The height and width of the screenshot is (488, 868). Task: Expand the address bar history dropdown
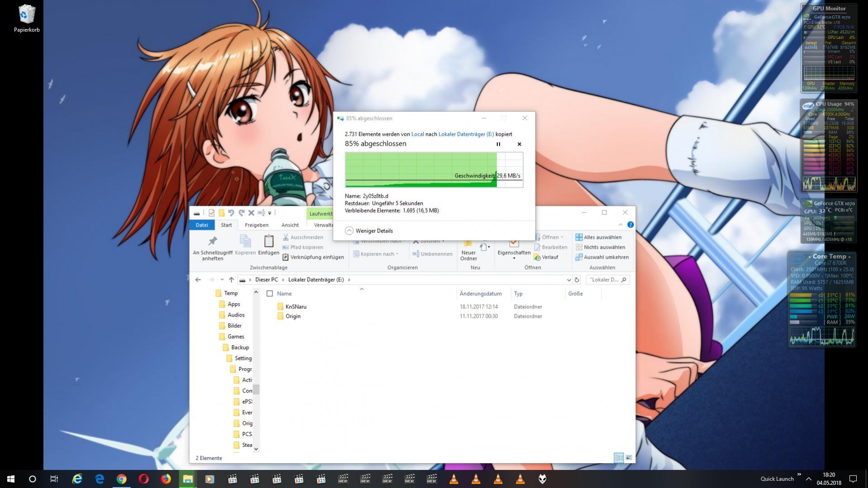click(569, 280)
